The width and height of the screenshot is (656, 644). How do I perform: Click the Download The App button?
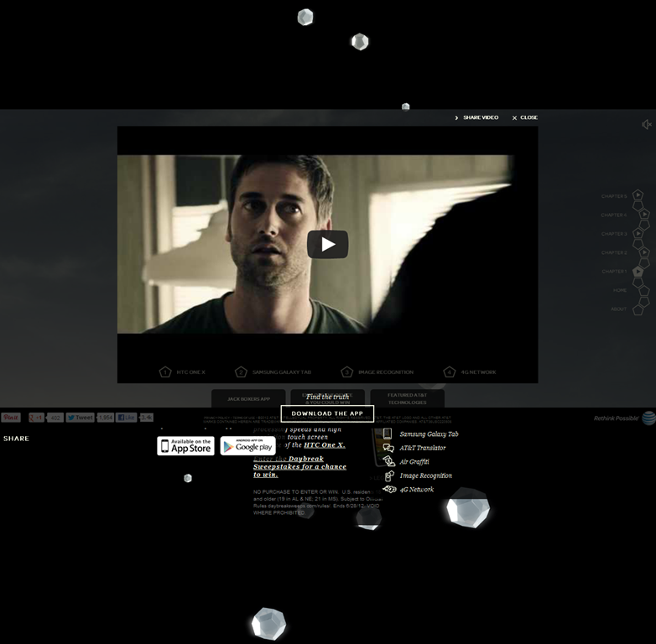click(x=327, y=413)
